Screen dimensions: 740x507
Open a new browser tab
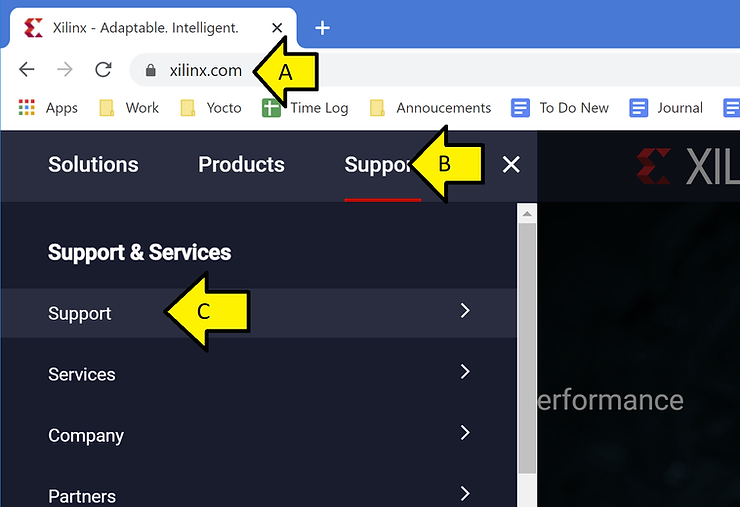tap(322, 28)
